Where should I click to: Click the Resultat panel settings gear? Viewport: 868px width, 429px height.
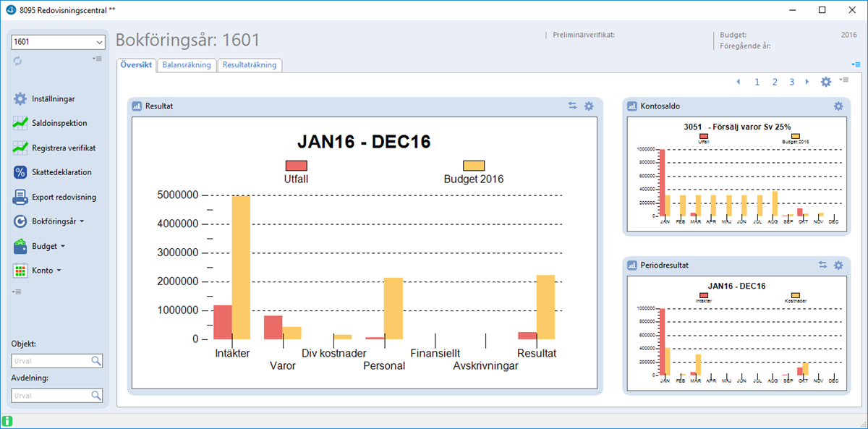589,106
